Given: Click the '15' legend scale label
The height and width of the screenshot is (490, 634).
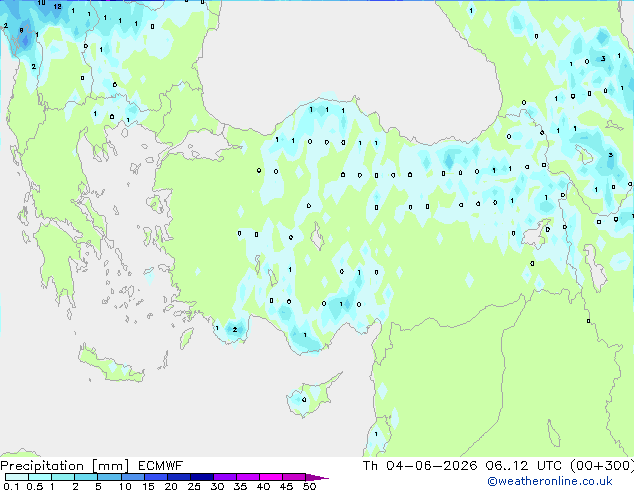Looking at the screenshot, I should click(148, 486).
